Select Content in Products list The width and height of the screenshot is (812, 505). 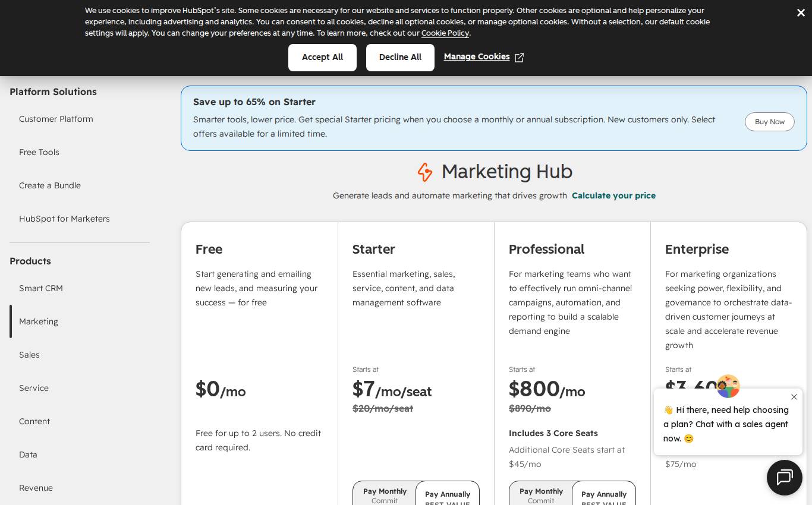pyautogui.click(x=34, y=421)
